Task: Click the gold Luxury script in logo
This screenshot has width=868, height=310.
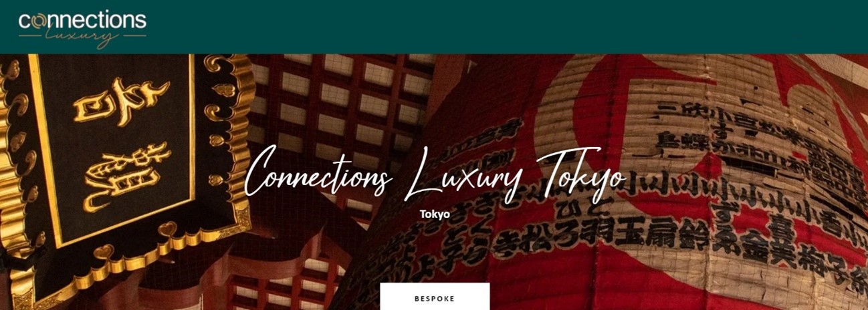Action: [82, 37]
